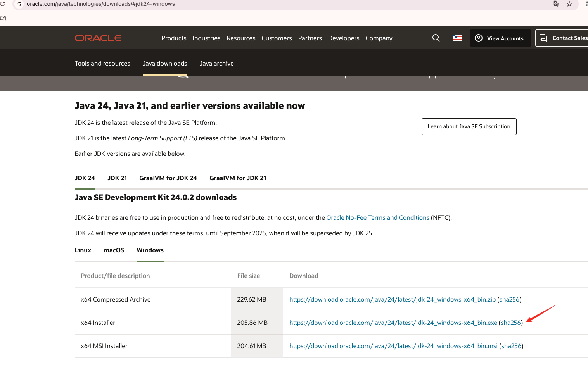The image size is (588, 371).
Task: Click the File size column header
Action: (x=249, y=276)
